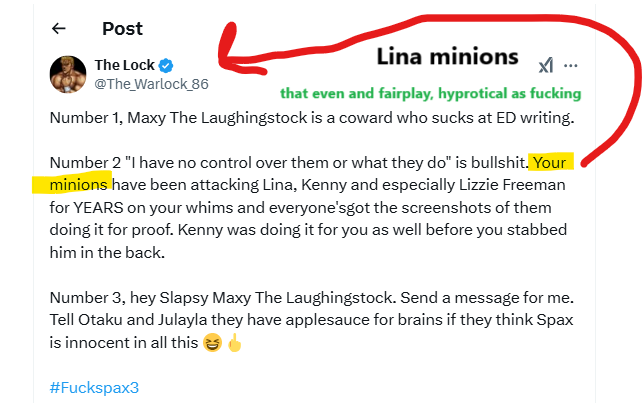
Task: Open the @The_Warlock_86 handle link
Action: click(151, 84)
